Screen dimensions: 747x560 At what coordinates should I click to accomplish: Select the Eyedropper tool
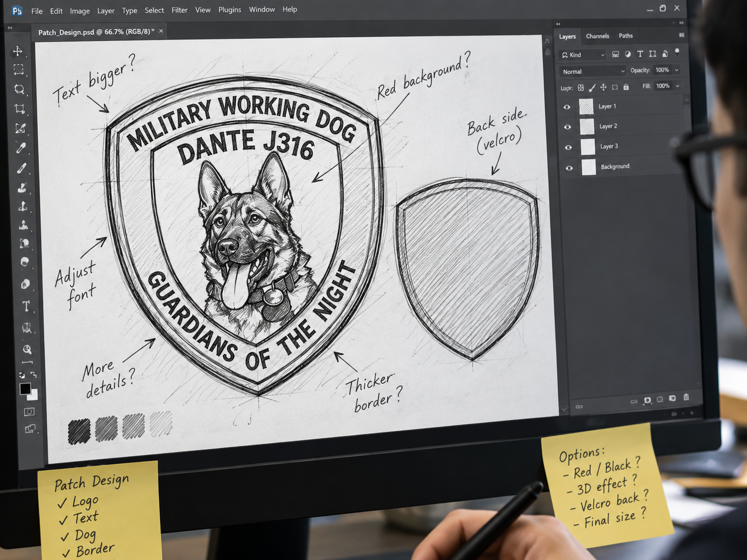[21, 149]
